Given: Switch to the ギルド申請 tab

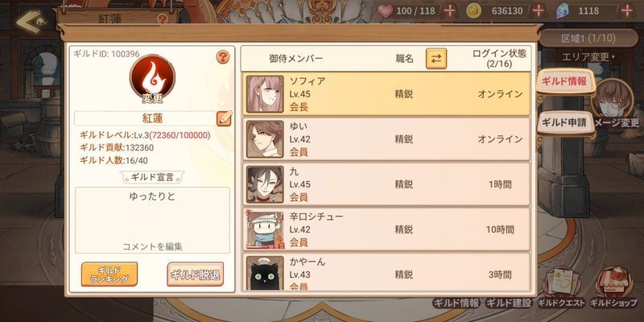Looking at the screenshot, I should click(x=566, y=122).
